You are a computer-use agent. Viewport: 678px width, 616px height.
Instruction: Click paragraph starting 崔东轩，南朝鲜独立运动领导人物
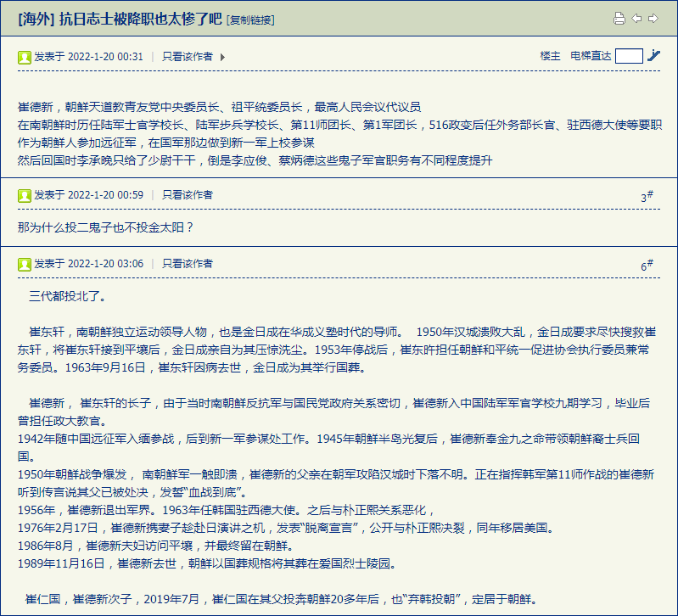coord(337,350)
